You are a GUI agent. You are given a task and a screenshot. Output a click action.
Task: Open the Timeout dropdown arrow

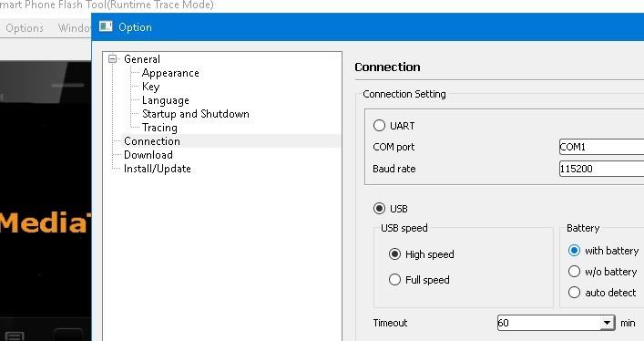[607, 323]
